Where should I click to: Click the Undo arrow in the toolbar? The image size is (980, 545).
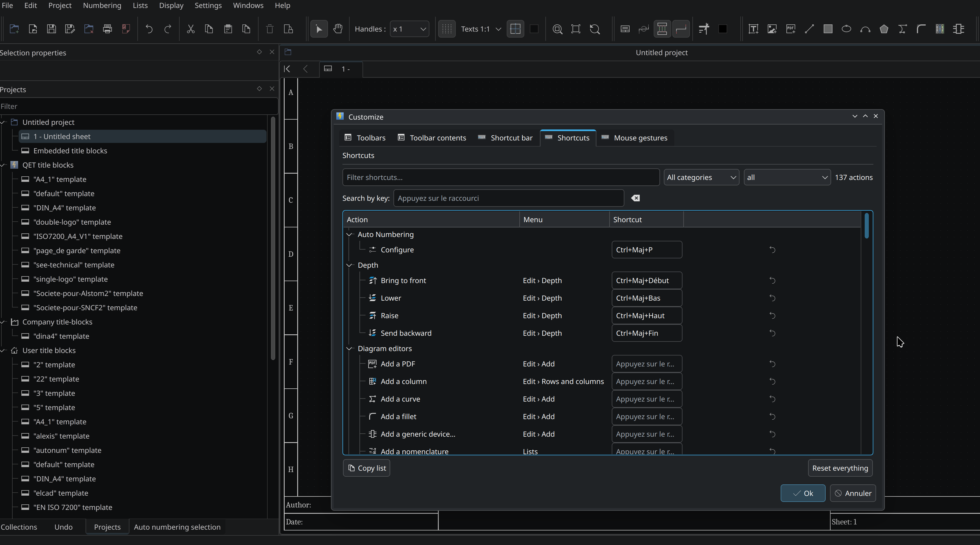click(149, 29)
